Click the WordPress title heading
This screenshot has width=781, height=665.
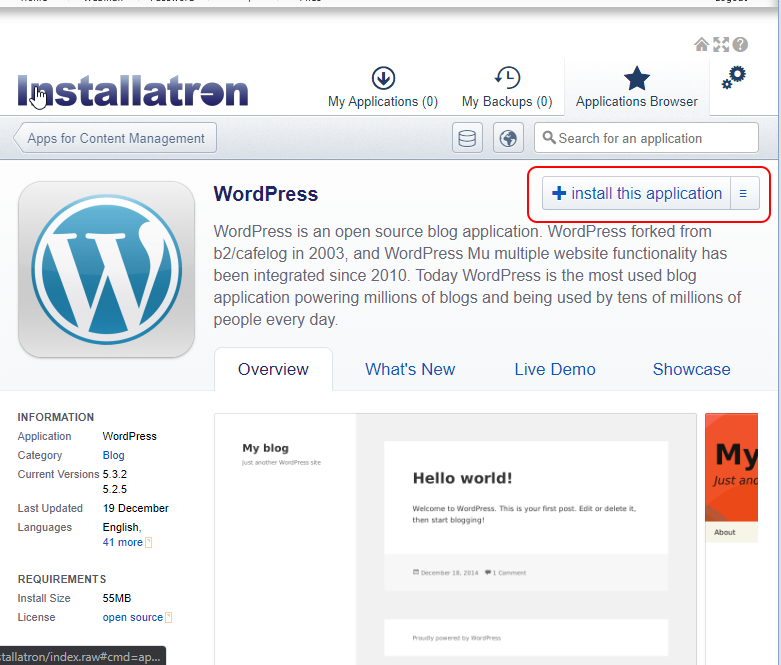pyautogui.click(x=265, y=194)
